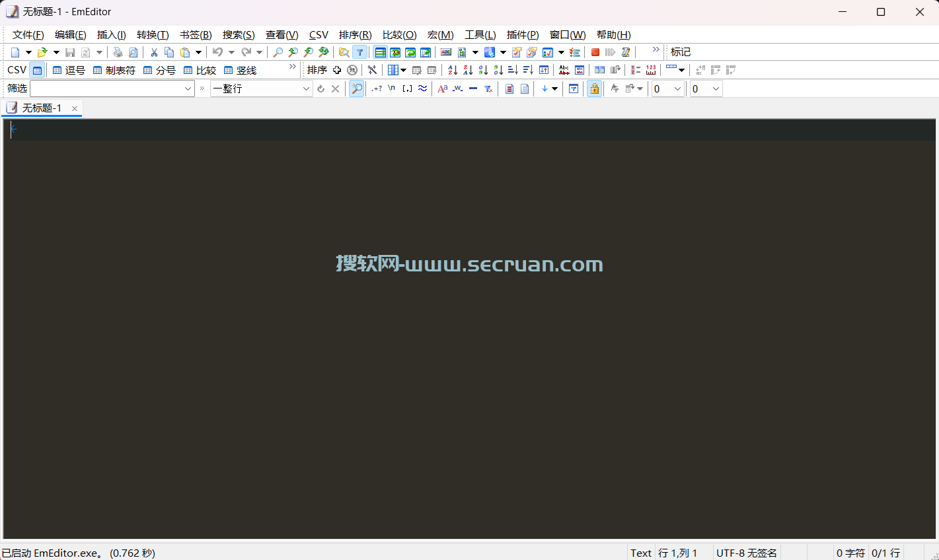Open the 一整行 column dropdown
The height and width of the screenshot is (560, 939).
tap(306, 88)
